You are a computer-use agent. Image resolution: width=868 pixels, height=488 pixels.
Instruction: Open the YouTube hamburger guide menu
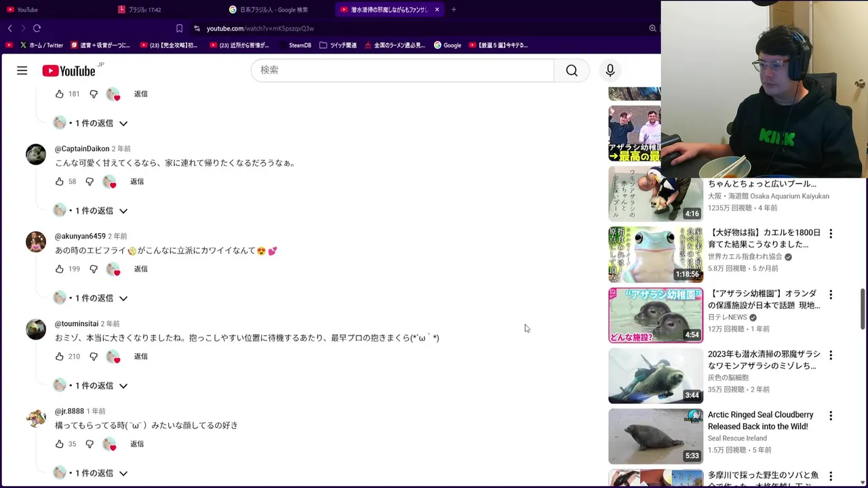pyautogui.click(x=22, y=70)
